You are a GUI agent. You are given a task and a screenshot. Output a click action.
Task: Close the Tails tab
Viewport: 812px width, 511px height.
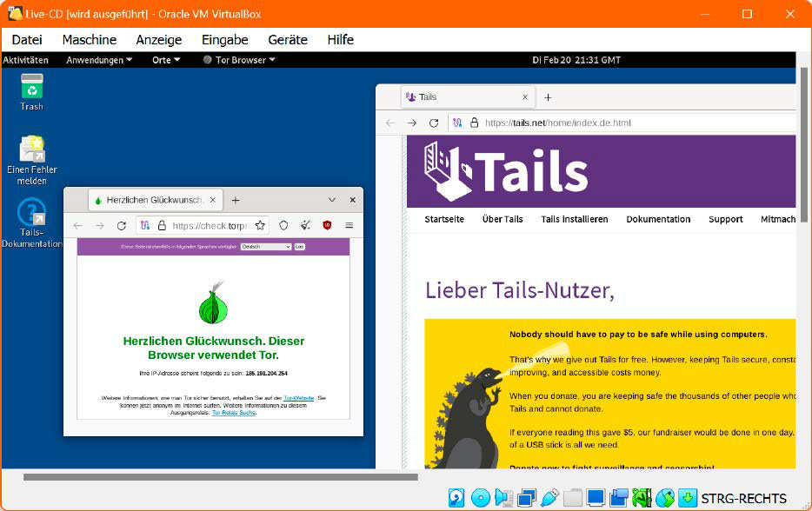point(525,96)
